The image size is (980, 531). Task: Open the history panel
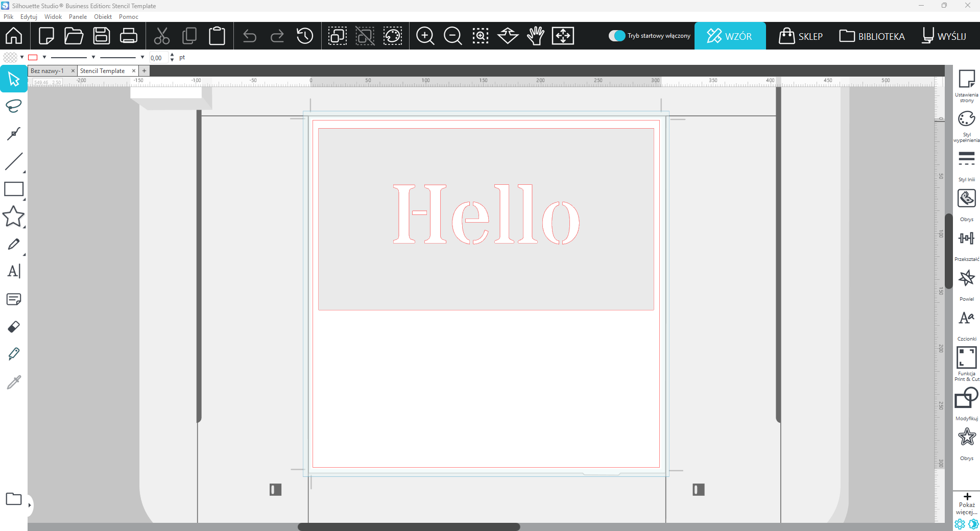click(x=305, y=36)
